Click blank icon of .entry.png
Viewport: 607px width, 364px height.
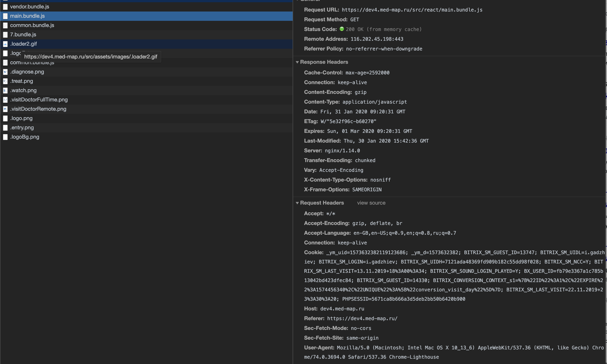(x=5, y=128)
